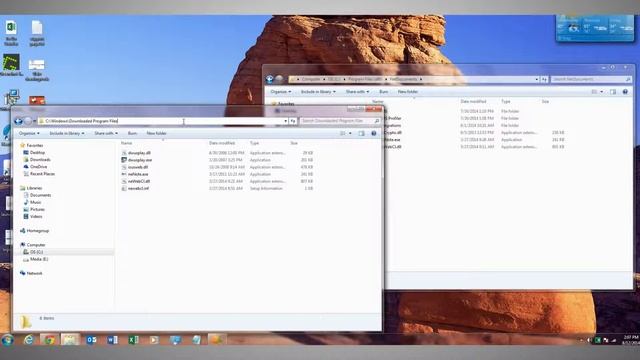
Task: Click Computer breadcrumb in NetDocuments window
Action: [x=311, y=79]
